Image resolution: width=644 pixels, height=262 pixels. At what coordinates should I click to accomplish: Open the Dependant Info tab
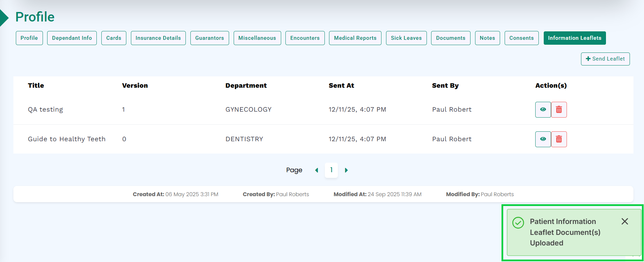tap(72, 38)
